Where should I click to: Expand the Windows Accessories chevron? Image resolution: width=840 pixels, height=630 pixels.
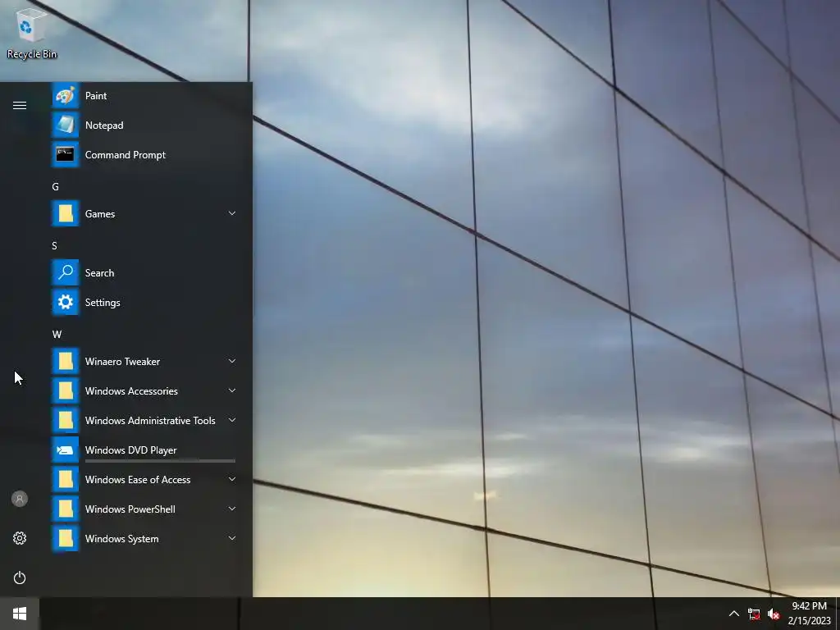(232, 390)
